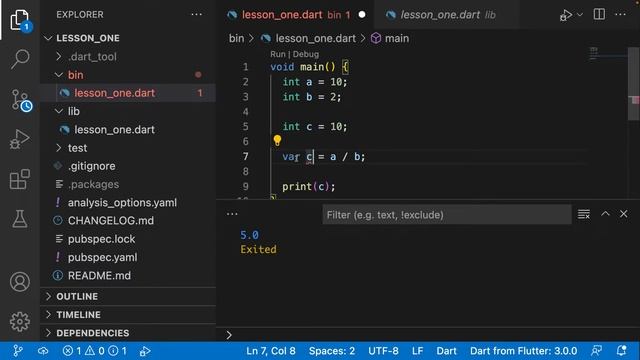Viewport: 640px width, 360px height.
Task: Change end of line via LF
Action: click(418, 351)
